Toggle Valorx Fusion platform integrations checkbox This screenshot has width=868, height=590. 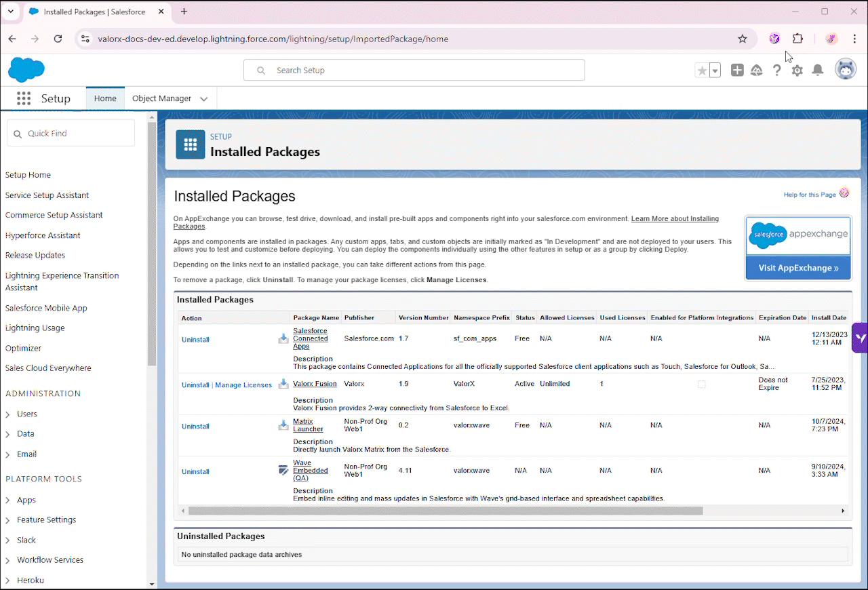coord(701,384)
